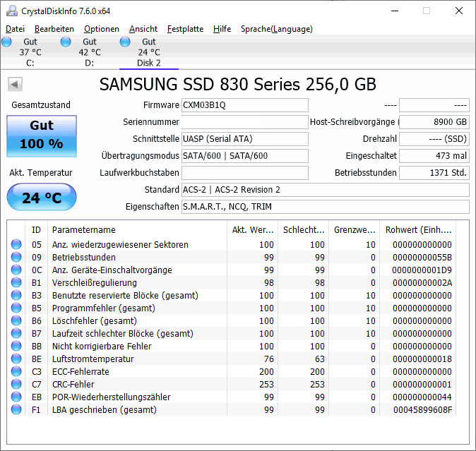
Task: Click the Firmware field CXM03B1Q
Action: 245,105
